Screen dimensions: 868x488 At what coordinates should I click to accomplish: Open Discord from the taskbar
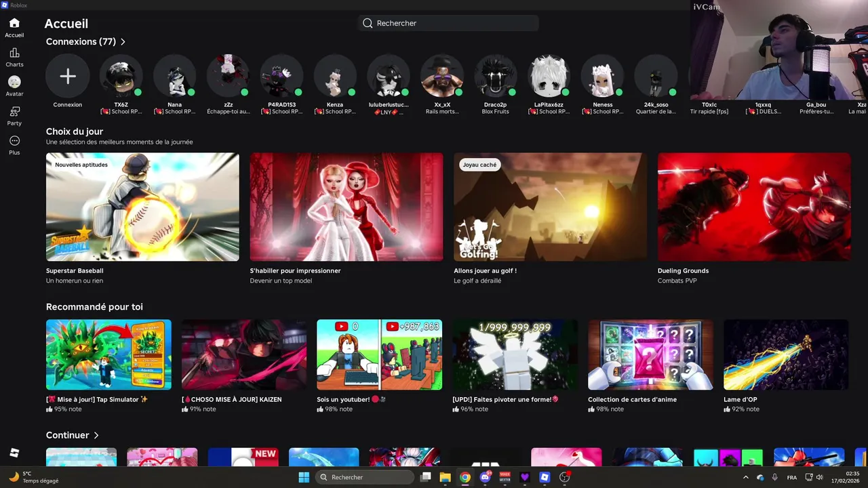pyautogui.click(x=485, y=477)
